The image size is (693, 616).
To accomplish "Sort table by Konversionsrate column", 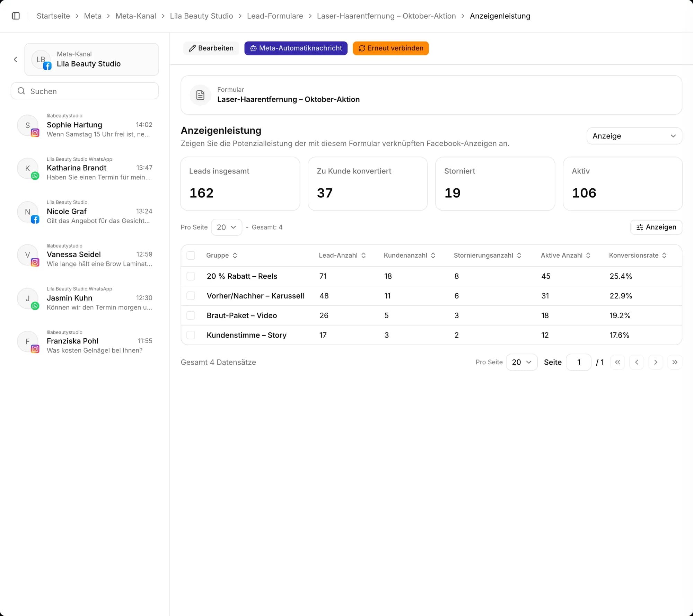I will (638, 255).
